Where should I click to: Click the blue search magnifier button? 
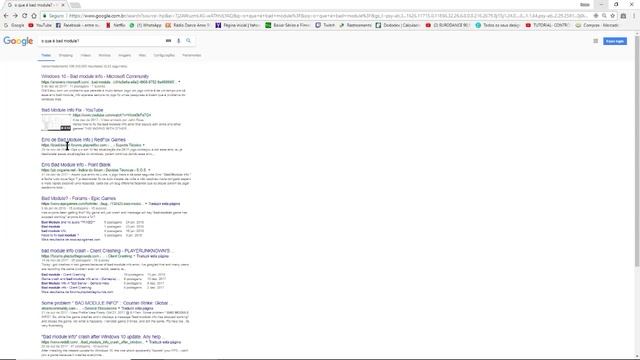pyautogui.click(x=188, y=41)
